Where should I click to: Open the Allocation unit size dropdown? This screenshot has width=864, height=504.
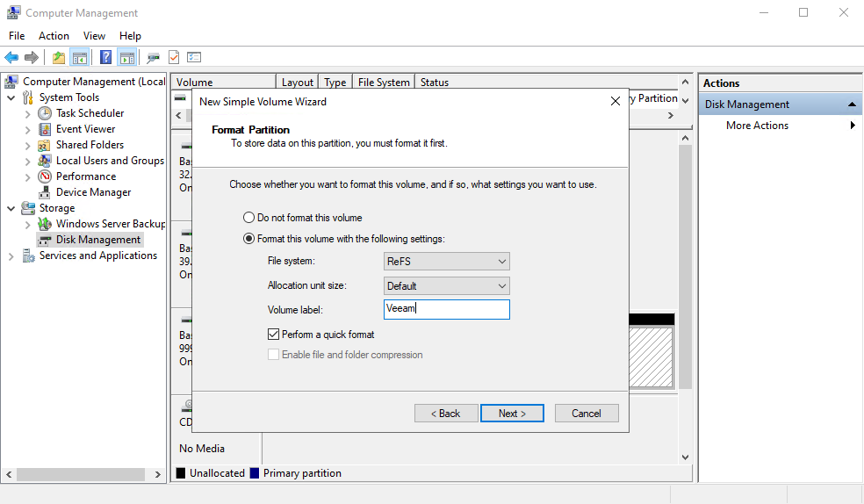[x=447, y=286]
